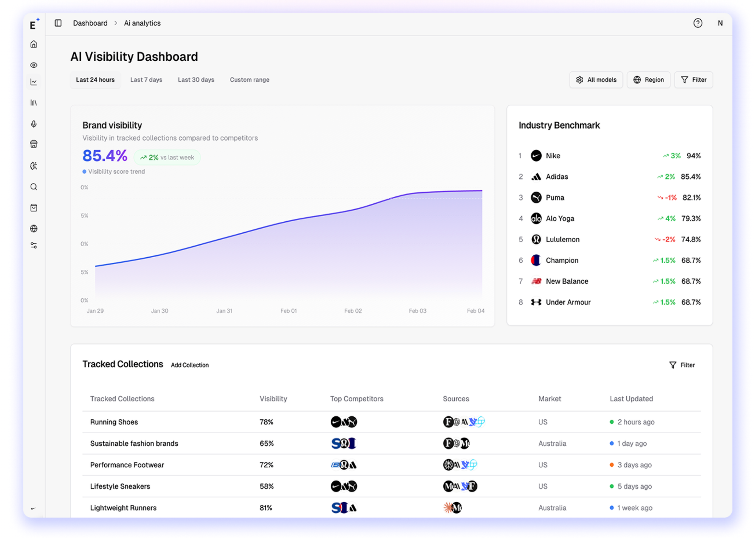Open the Region selector
The height and width of the screenshot is (538, 756).
(x=648, y=80)
